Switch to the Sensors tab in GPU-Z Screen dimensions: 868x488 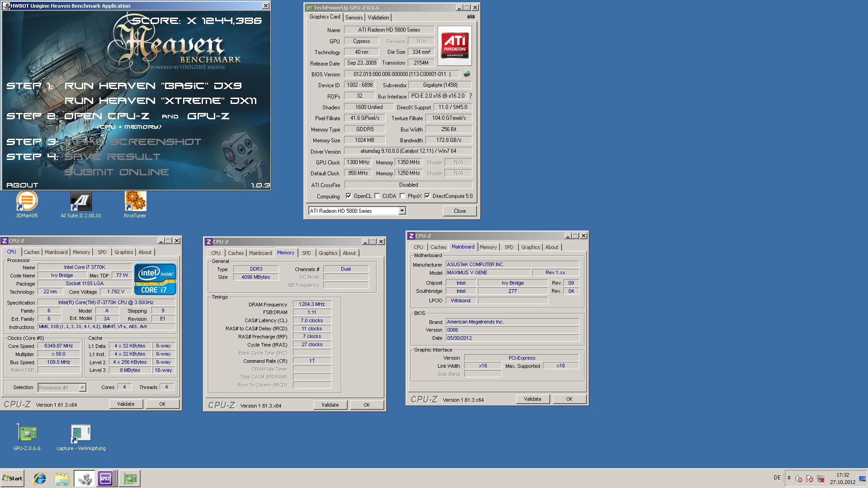354,18
